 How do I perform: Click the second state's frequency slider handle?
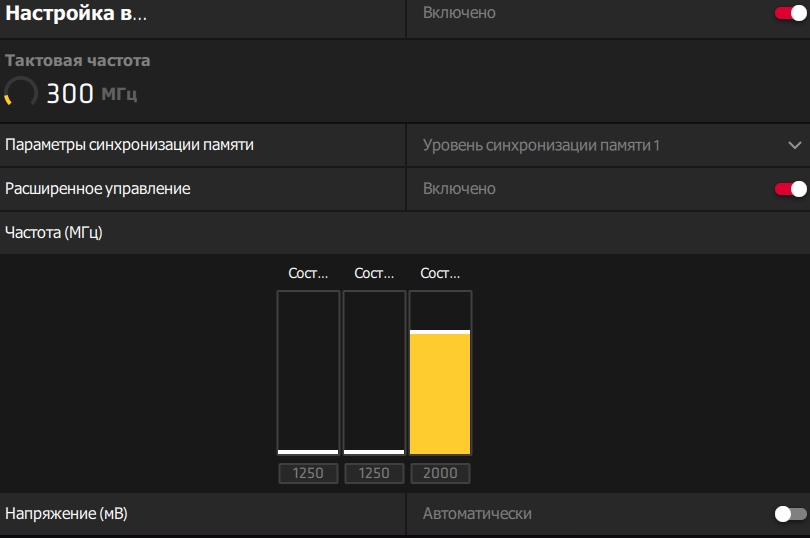click(374, 452)
